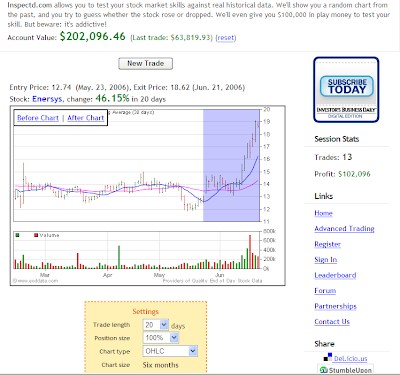
Task: Visit the Forum link
Action: [325, 291]
